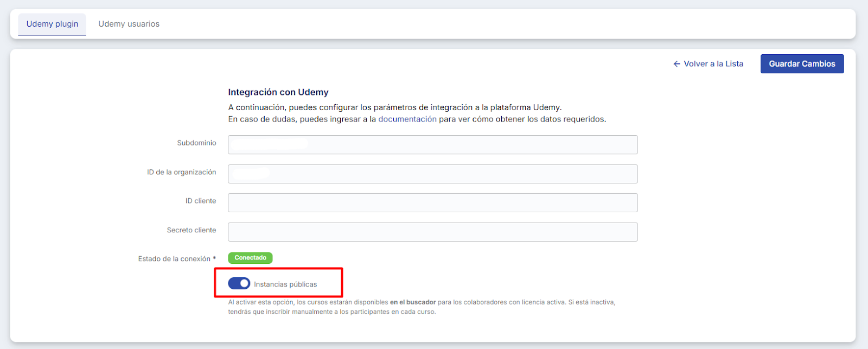This screenshot has width=868, height=349.
Task: Click the ID de la organización label
Action: click(181, 172)
